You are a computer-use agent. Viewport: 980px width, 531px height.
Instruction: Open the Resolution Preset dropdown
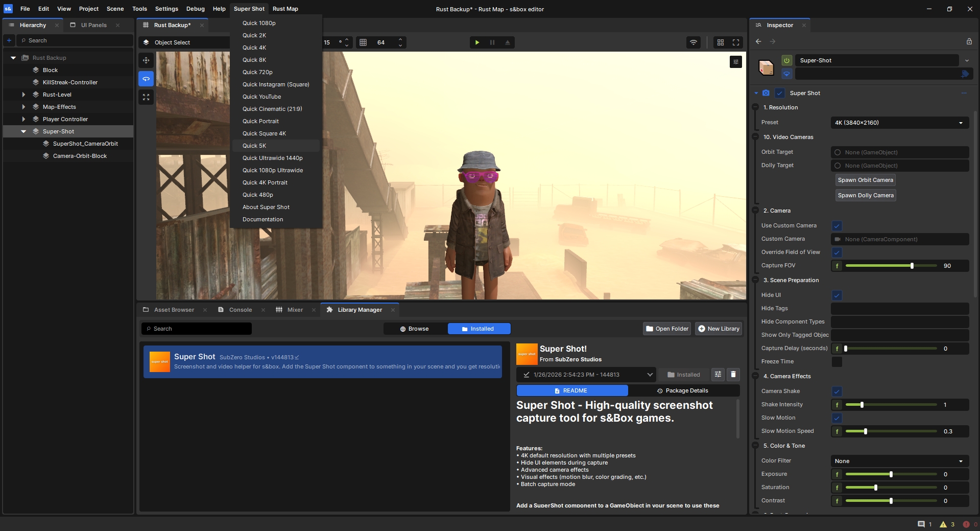tap(899, 123)
